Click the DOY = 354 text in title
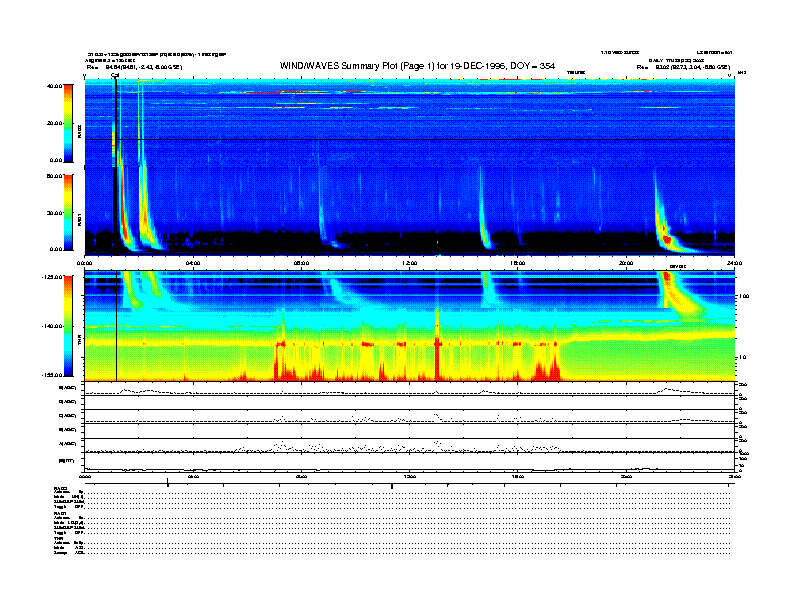This screenshot has height=612, width=792. (532, 66)
